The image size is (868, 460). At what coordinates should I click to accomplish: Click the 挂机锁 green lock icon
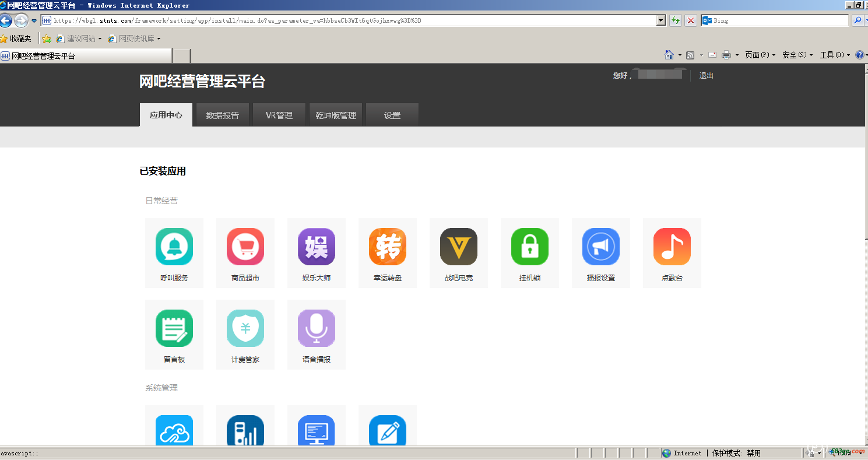point(530,247)
